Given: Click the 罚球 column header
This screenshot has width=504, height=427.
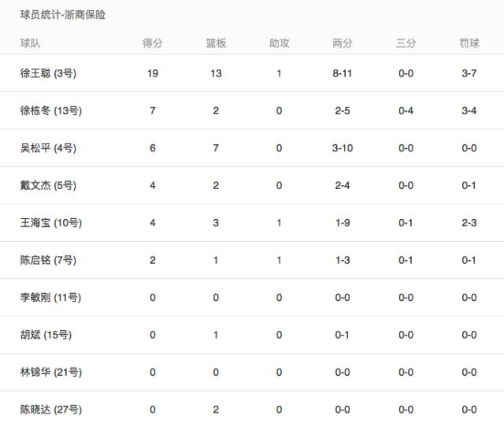Looking at the screenshot, I should click(469, 43).
